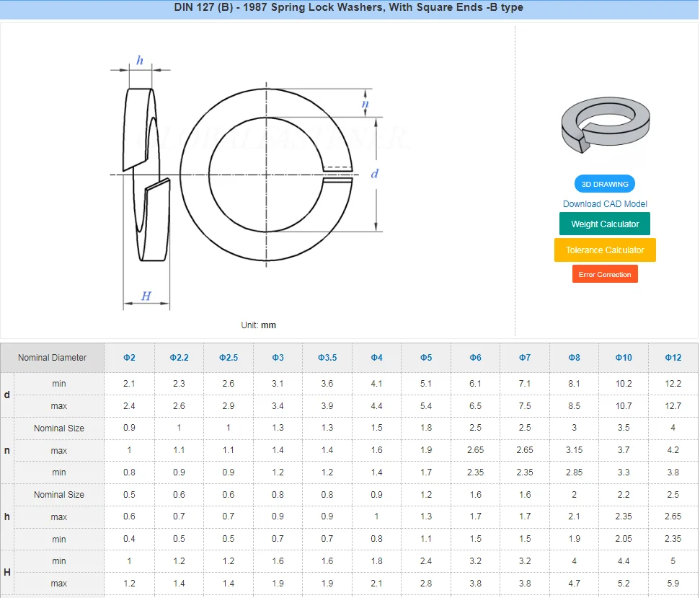The height and width of the screenshot is (598, 700).
Task: Download the CAD Model
Action: click(x=605, y=204)
